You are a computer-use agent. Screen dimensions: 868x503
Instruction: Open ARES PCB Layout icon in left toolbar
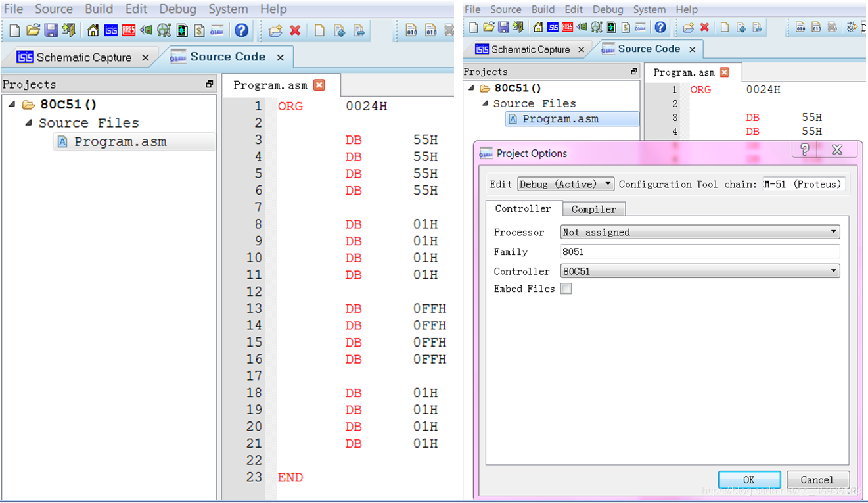(x=128, y=30)
